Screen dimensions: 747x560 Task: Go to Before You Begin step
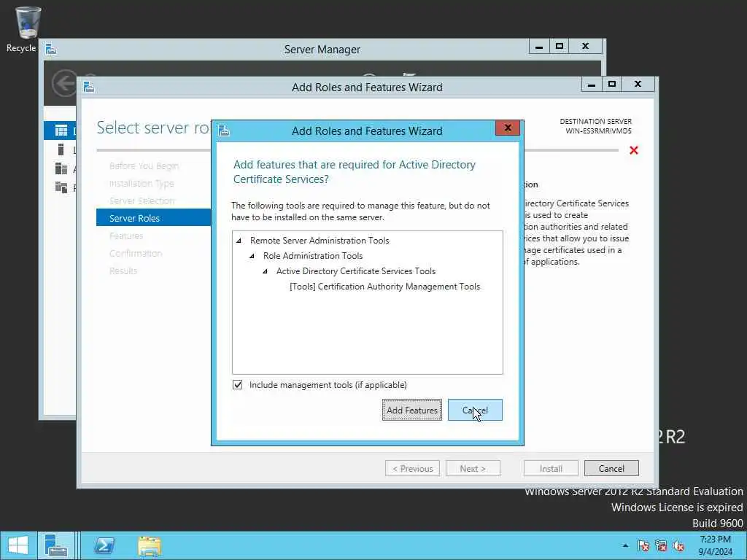click(x=144, y=166)
